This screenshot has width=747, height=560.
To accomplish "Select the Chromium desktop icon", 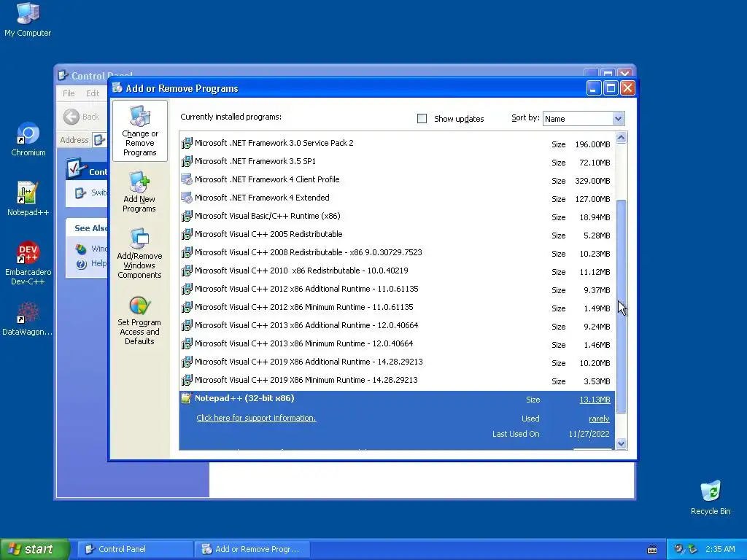I will [x=28, y=139].
